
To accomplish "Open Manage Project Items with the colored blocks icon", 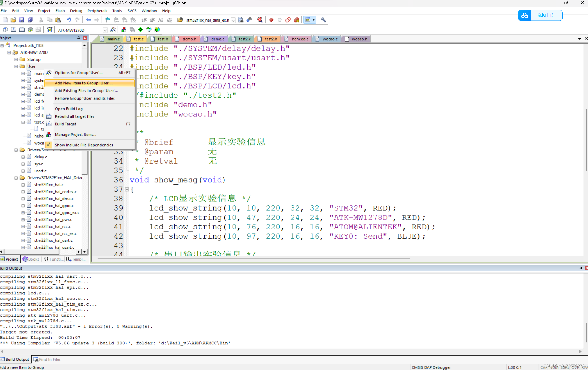I will (x=124, y=30).
